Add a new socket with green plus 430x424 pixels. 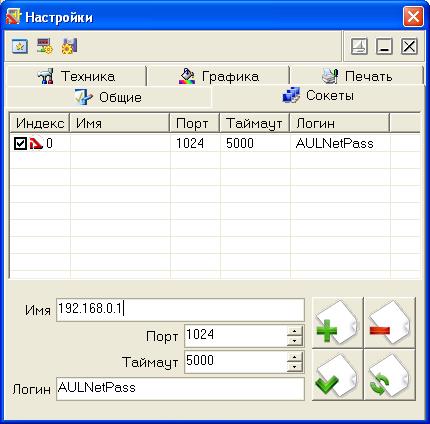tap(337, 323)
